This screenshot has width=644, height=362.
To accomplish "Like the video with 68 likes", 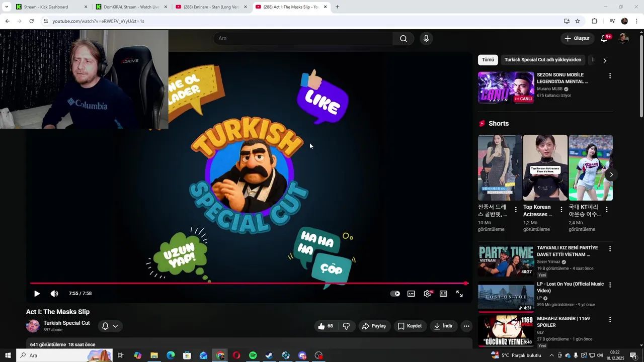I will pos(326,326).
